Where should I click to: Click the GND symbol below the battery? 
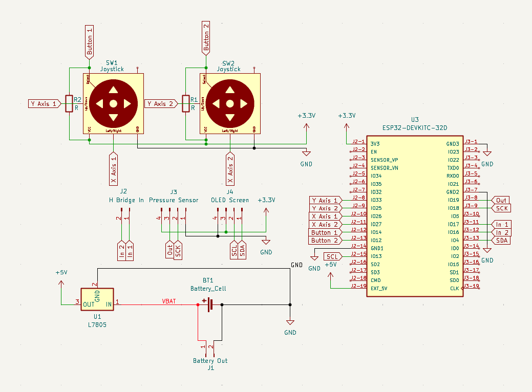(x=290, y=324)
